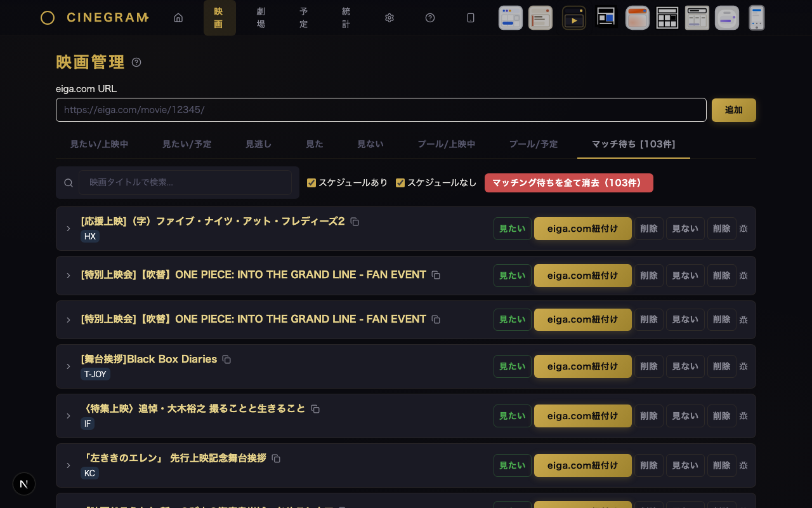Image resolution: width=812 pixels, height=508 pixels.
Task: Copy the 追悼・大木裕之 movie title
Action: pyautogui.click(x=315, y=409)
